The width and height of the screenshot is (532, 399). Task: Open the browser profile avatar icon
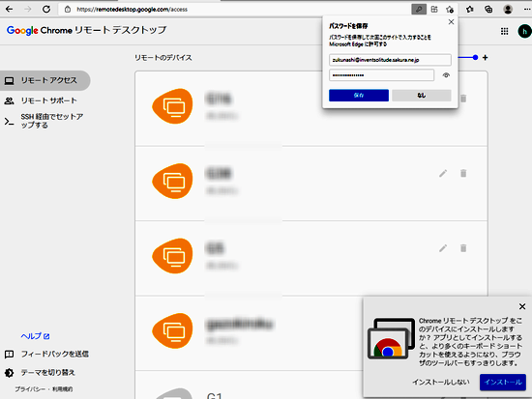click(x=508, y=9)
